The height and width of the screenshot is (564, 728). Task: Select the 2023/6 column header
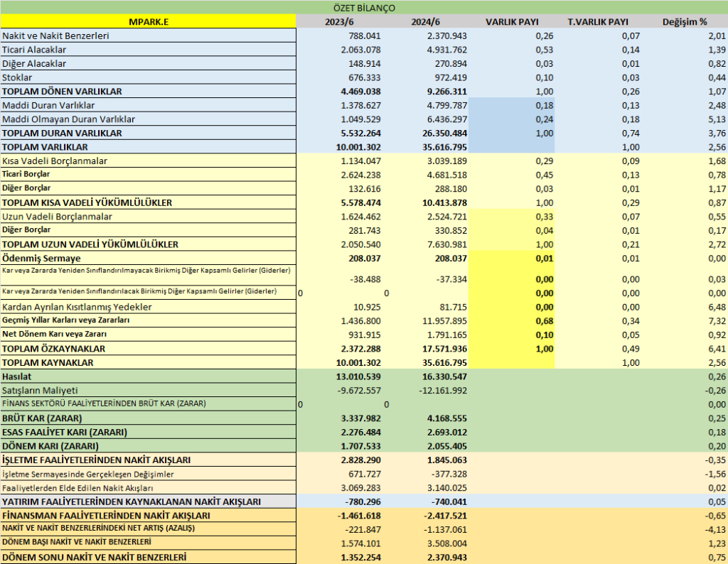coord(339,22)
